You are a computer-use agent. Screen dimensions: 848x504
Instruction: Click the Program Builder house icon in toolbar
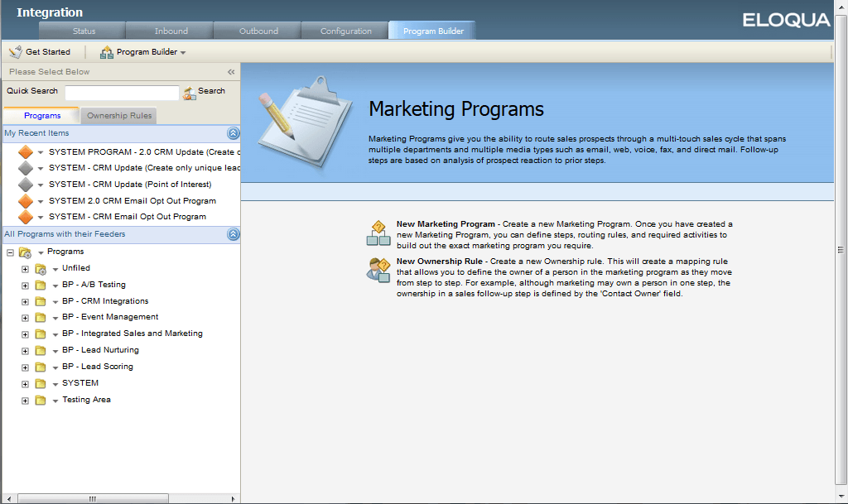(106, 50)
